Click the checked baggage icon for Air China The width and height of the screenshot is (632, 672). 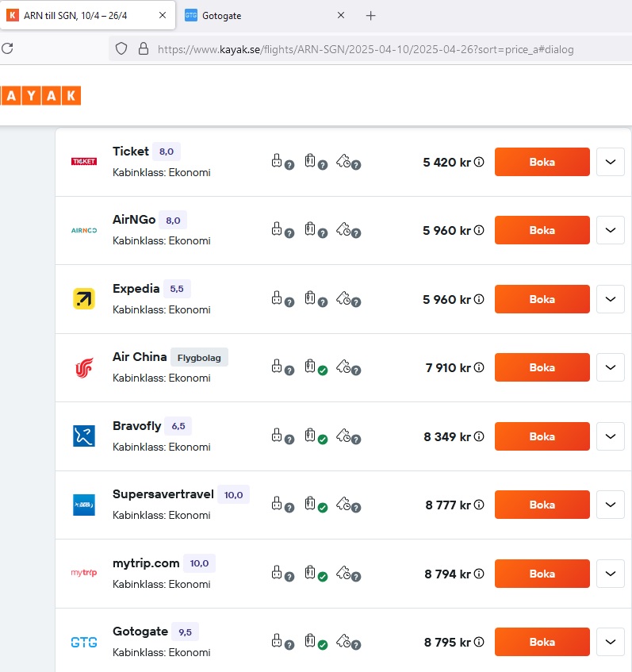(312, 367)
